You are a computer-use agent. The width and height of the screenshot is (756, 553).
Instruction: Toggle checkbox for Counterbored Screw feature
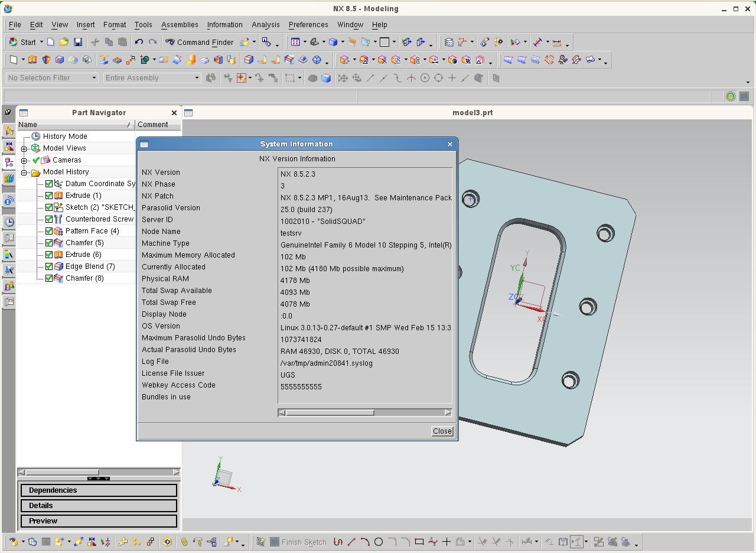point(49,219)
